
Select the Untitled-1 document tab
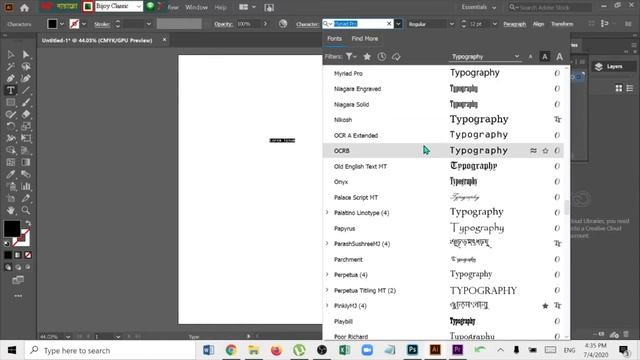pos(97,40)
